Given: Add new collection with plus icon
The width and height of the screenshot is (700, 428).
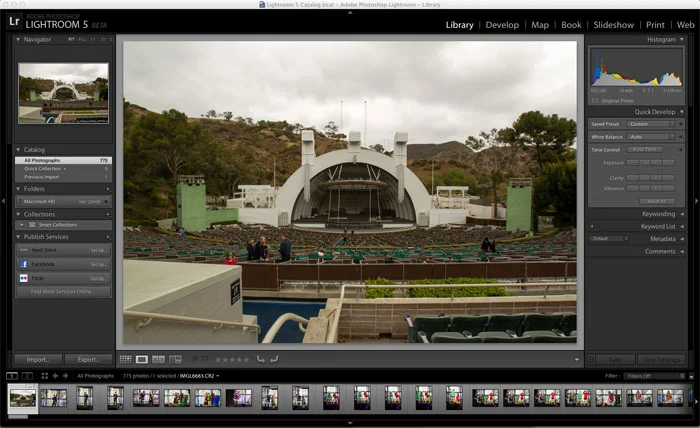Looking at the screenshot, I should click(x=108, y=215).
